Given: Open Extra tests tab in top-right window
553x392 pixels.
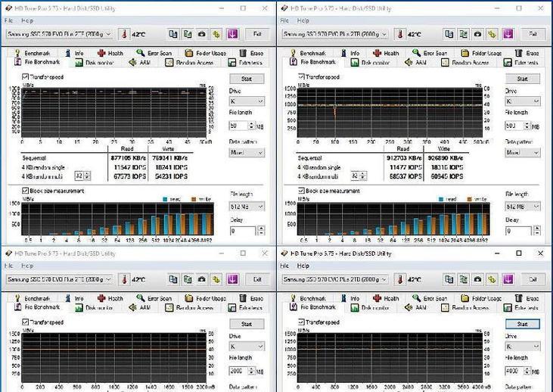Looking at the screenshot, I should coord(521,63).
